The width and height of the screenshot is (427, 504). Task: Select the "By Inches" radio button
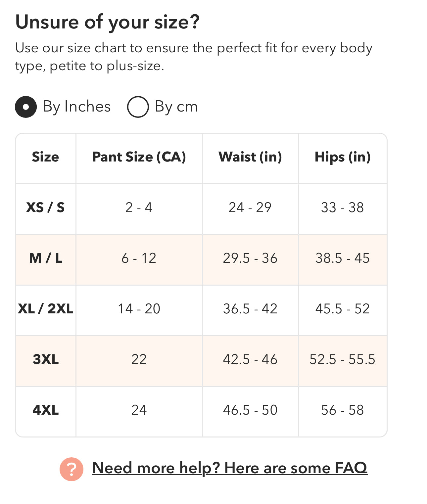(x=26, y=107)
